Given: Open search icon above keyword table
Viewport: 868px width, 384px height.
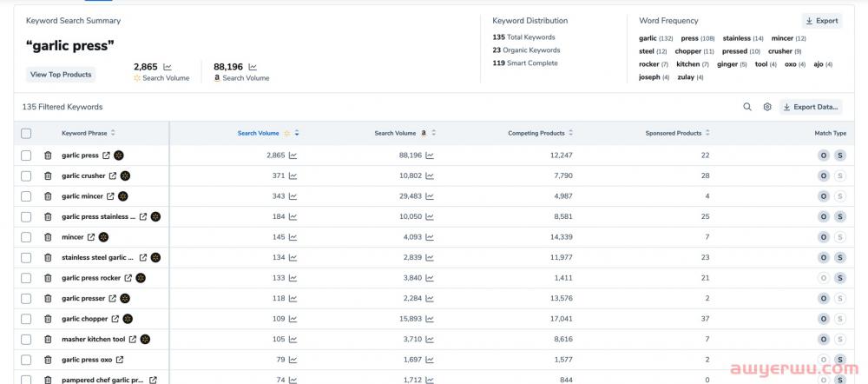Looking at the screenshot, I should 747,107.
